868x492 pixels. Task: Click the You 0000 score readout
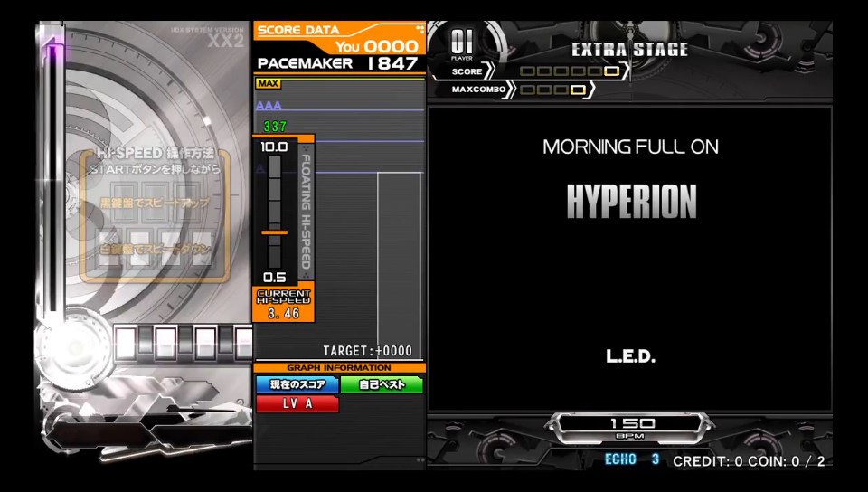(x=377, y=46)
